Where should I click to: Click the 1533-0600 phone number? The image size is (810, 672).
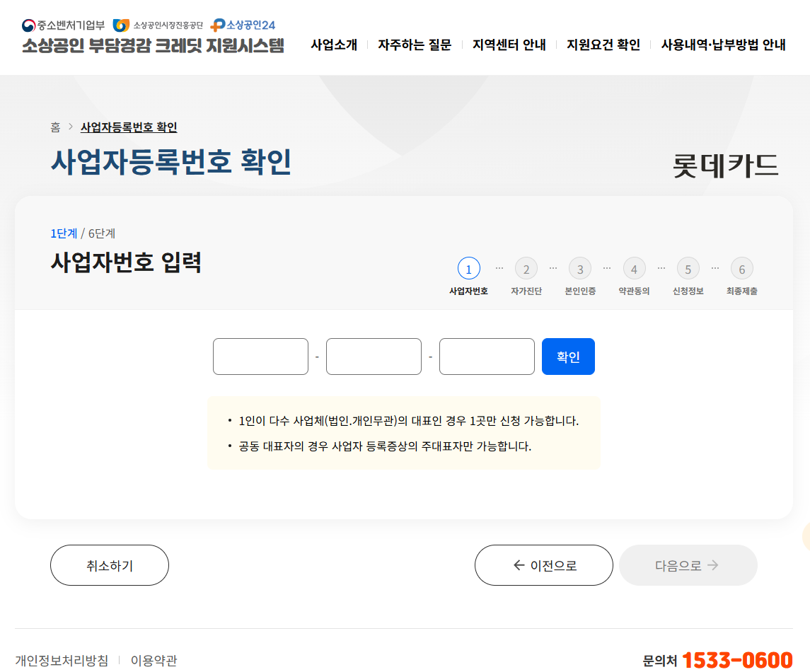[x=737, y=660]
